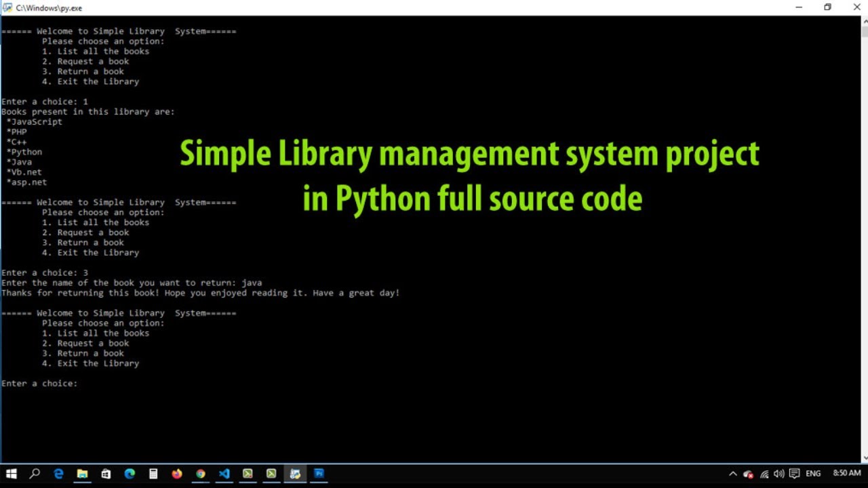Minimize the py.exe console window
The image size is (868, 488).
click(797, 7)
